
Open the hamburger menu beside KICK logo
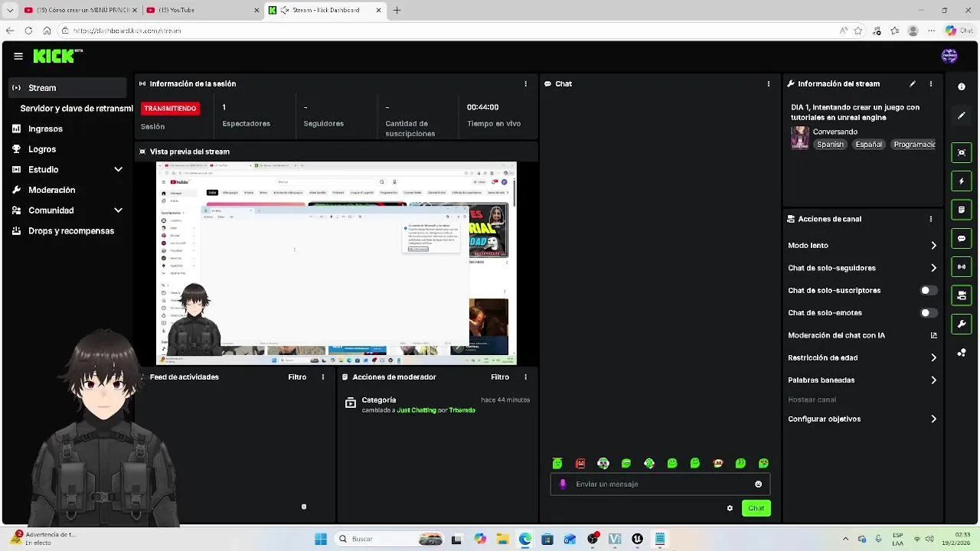pos(18,56)
